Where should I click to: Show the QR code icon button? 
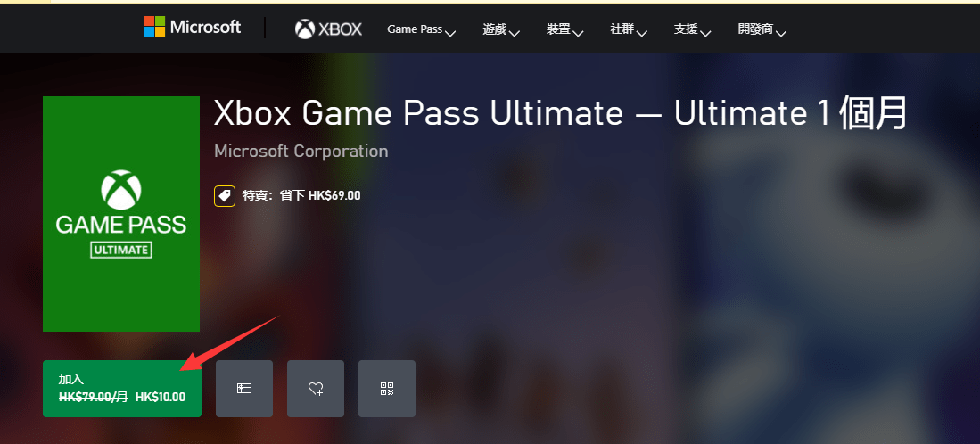(x=387, y=389)
